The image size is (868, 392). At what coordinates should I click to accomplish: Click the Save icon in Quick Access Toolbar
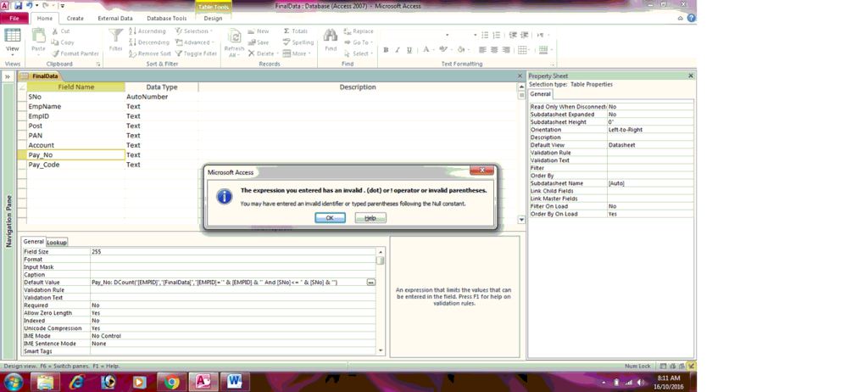pos(18,6)
